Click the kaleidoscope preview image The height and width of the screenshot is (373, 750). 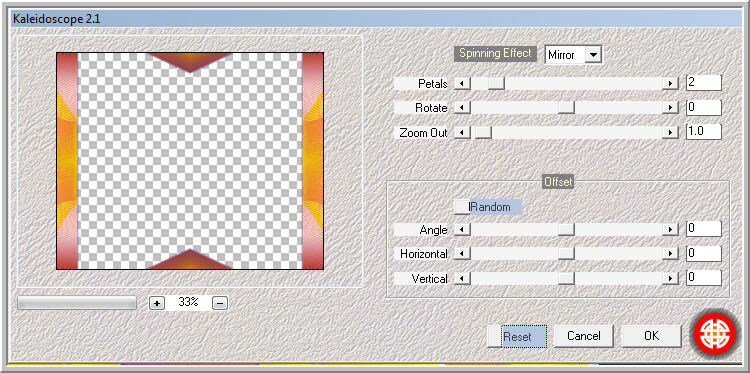[x=190, y=161]
